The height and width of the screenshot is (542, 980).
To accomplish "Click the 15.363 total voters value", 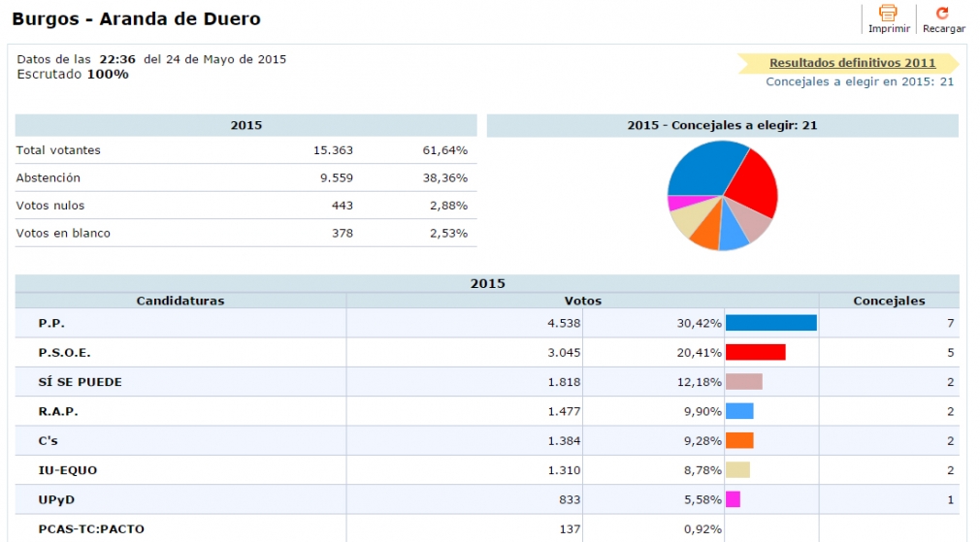I will [x=333, y=150].
